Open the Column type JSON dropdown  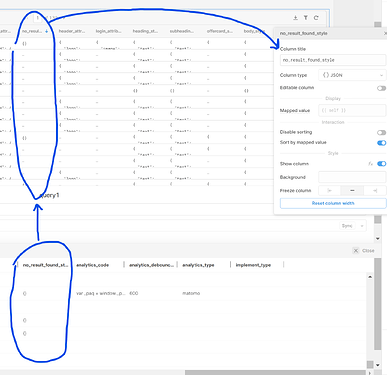pos(352,75)
